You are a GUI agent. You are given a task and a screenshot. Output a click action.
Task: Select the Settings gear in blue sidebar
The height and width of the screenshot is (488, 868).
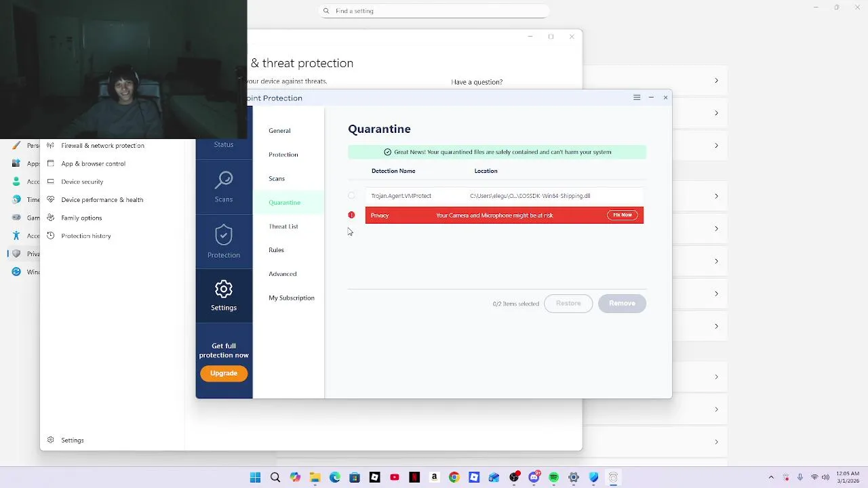(224, 296)
